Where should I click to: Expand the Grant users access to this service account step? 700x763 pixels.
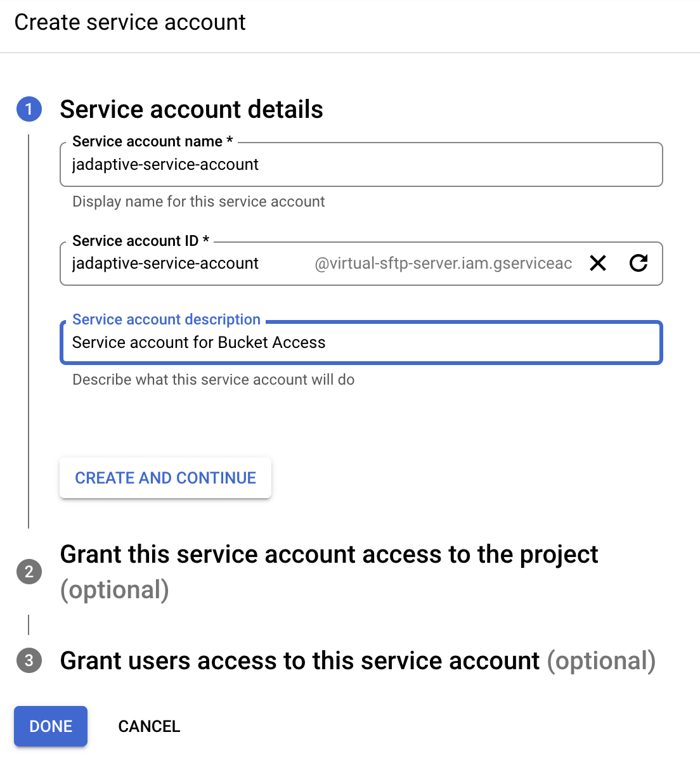(x=358, y=660)
